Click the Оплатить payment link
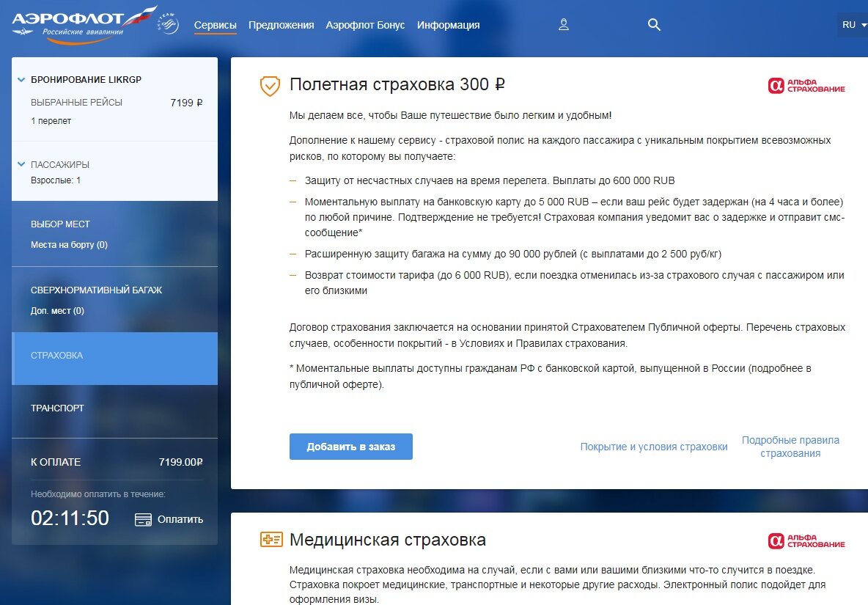This screenshot has height=605, width=868. pos(180,520)
